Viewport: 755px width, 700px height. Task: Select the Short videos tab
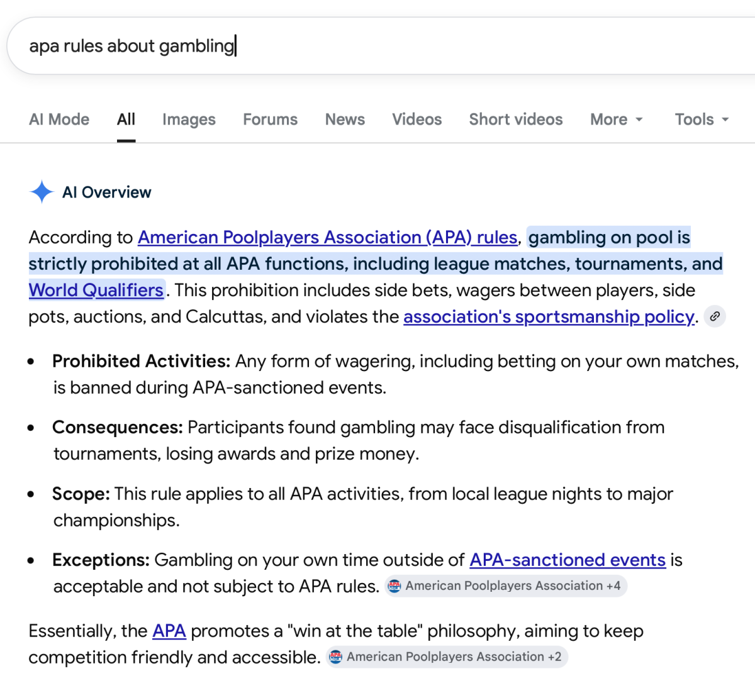515,119
